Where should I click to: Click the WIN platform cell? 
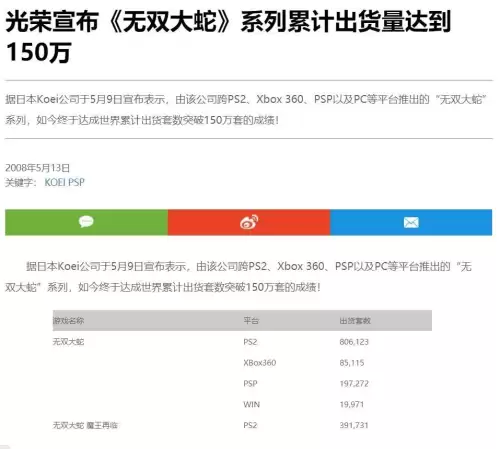coord(252,404)
